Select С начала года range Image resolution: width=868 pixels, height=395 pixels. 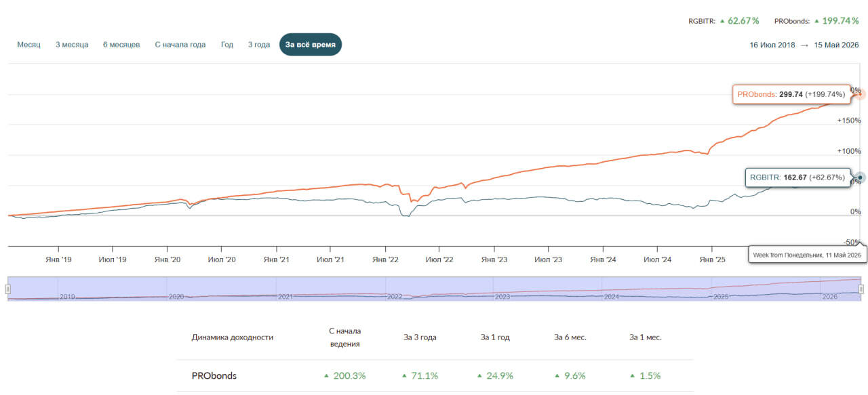pyautogui.click(x=180, y=45)
